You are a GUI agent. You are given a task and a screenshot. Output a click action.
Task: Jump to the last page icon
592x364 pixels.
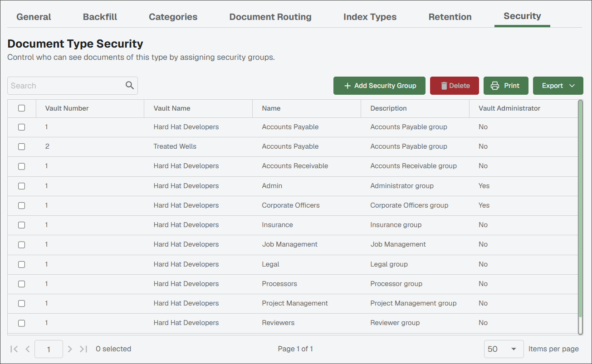click(83, 349)
